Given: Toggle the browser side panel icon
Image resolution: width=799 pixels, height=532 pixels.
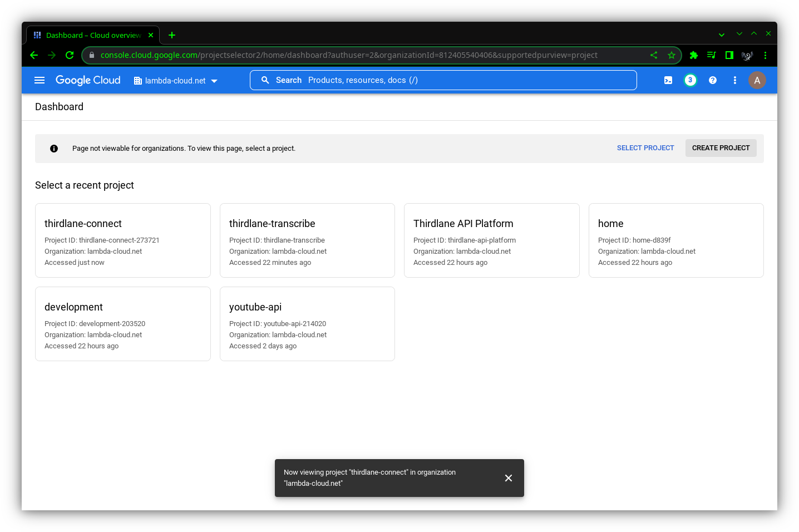Looking at the screenshot, I should pos(729,55).
